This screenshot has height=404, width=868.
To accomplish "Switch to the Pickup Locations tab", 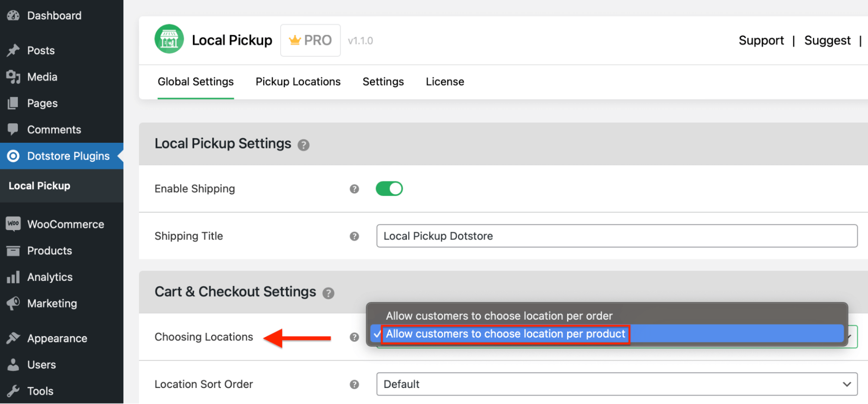I will coord(298,82).
